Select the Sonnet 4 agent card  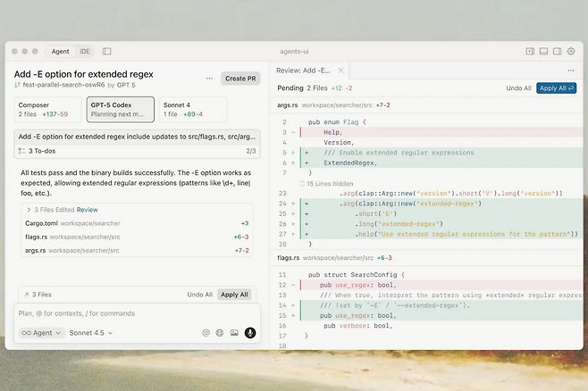pos(192,109)
